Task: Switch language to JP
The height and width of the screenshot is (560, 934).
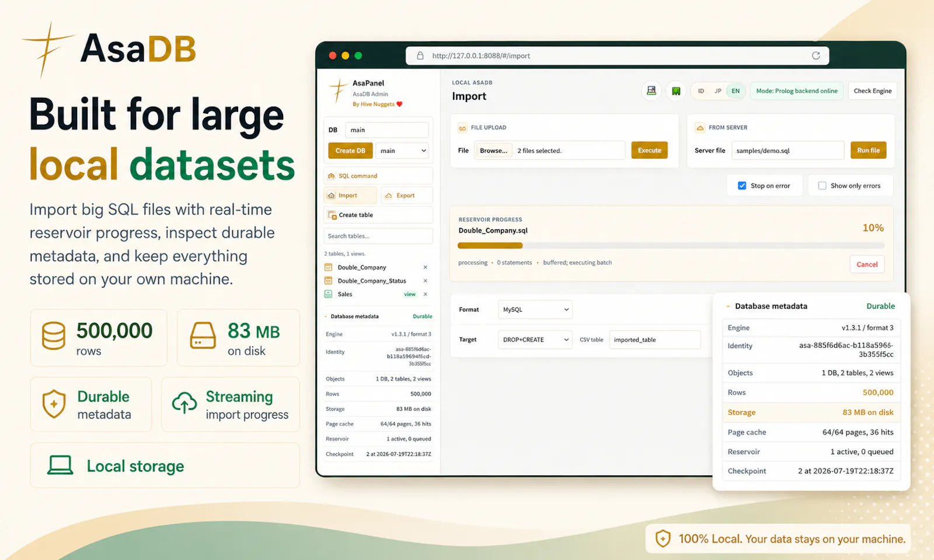Action: click(718, 91)
